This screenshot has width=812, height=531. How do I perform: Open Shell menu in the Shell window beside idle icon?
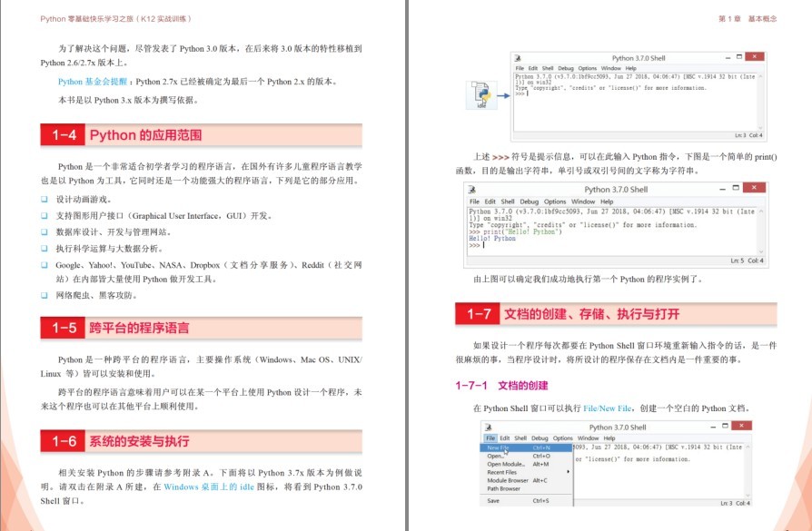(548, 68)
